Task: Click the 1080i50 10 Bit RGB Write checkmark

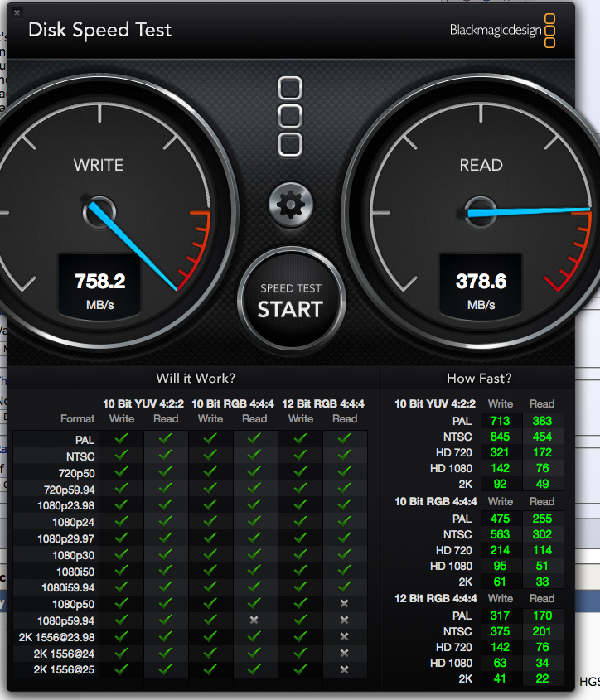Action: tap(210, 571)
